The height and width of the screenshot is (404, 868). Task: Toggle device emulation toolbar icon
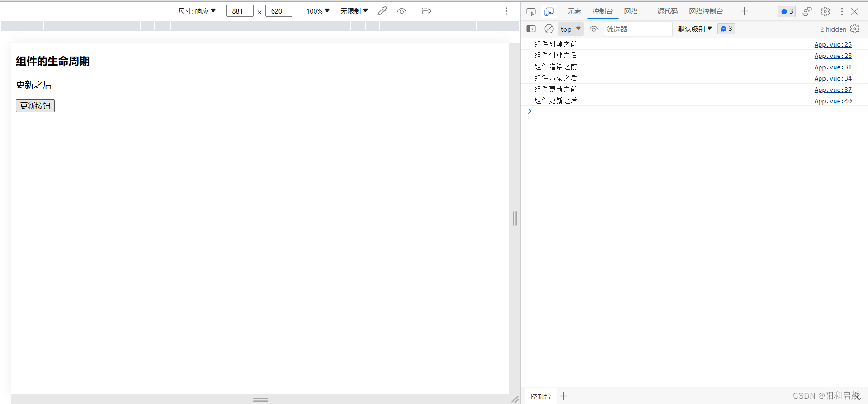549,11
